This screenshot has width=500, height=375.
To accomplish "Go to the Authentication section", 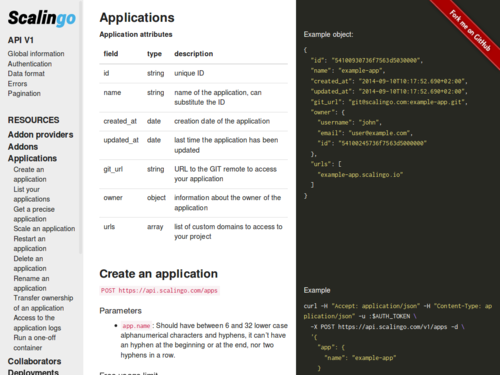I will pos(30,64).
